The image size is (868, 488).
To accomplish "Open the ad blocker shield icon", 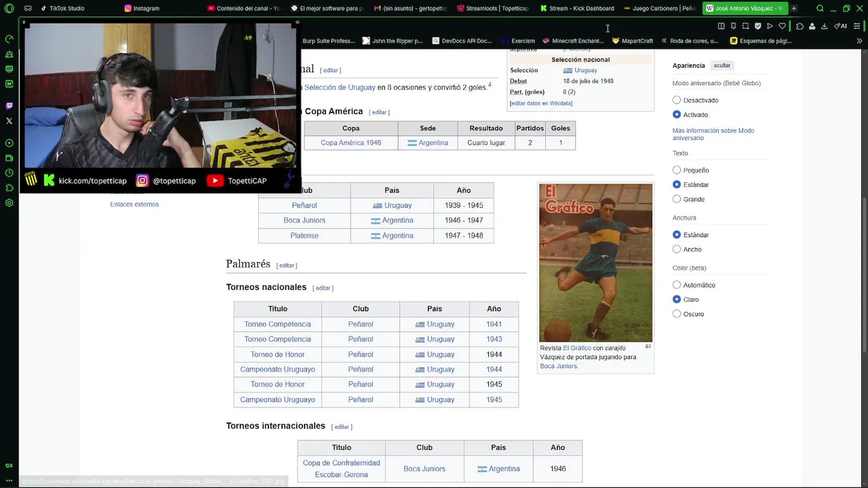I will point(757,26).
